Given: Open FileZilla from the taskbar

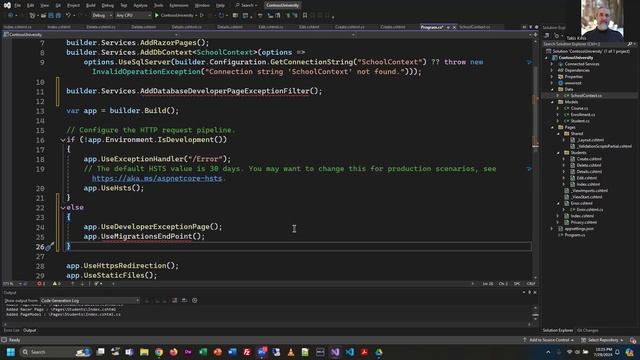Looking at the screenshot, I should click(247, 352).
